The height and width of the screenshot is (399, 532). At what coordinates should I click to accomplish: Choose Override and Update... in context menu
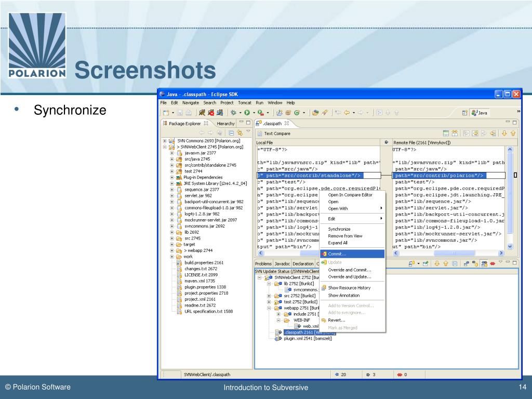(352, 277)
